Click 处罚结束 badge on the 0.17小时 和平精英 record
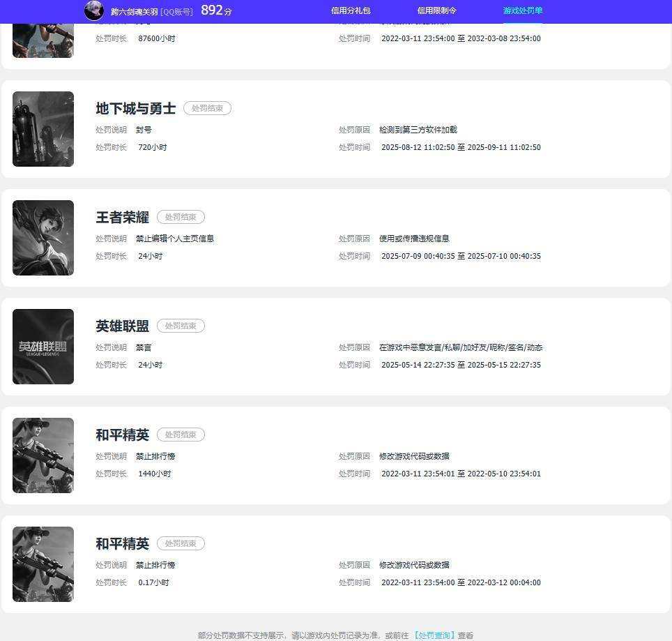The width and height of the screenshot is (672, 641). click(x=181, y=543)
